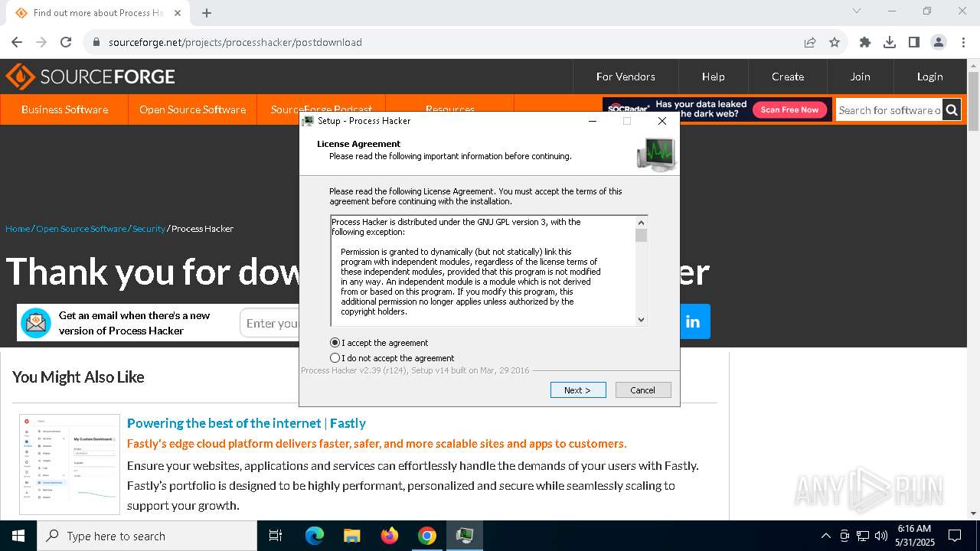Share this page icon in address bar
This screenshot has width=980, height=551.
tap(810, 42)
